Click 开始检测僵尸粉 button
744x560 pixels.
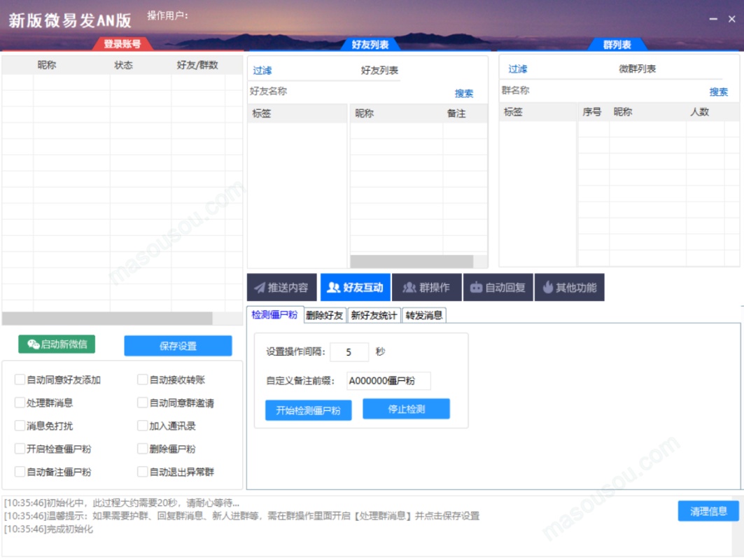[x=309, y=410]
